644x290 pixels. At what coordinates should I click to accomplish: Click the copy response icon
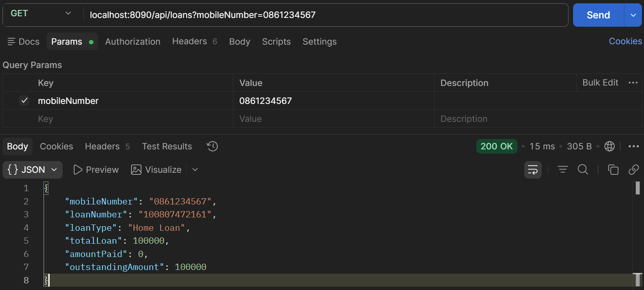[613, 169]
